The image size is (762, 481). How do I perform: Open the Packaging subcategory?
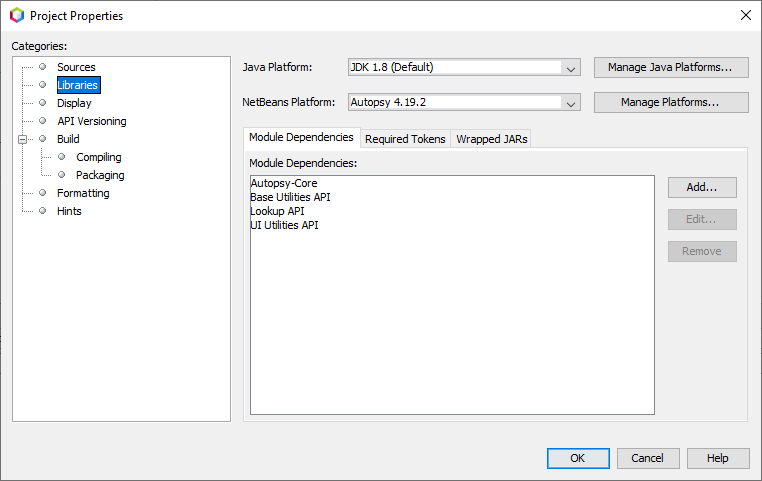[100, 175]
